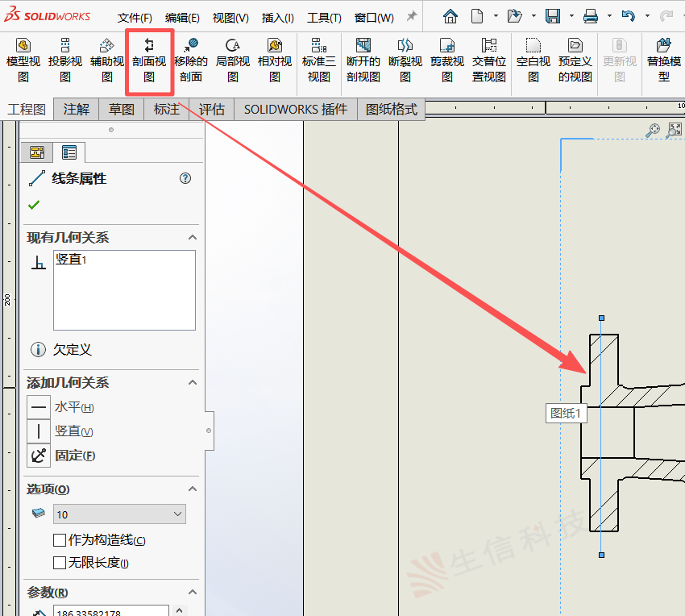
Task: Select the 剪裁视图 crop view tool
Action: (447, 60)
